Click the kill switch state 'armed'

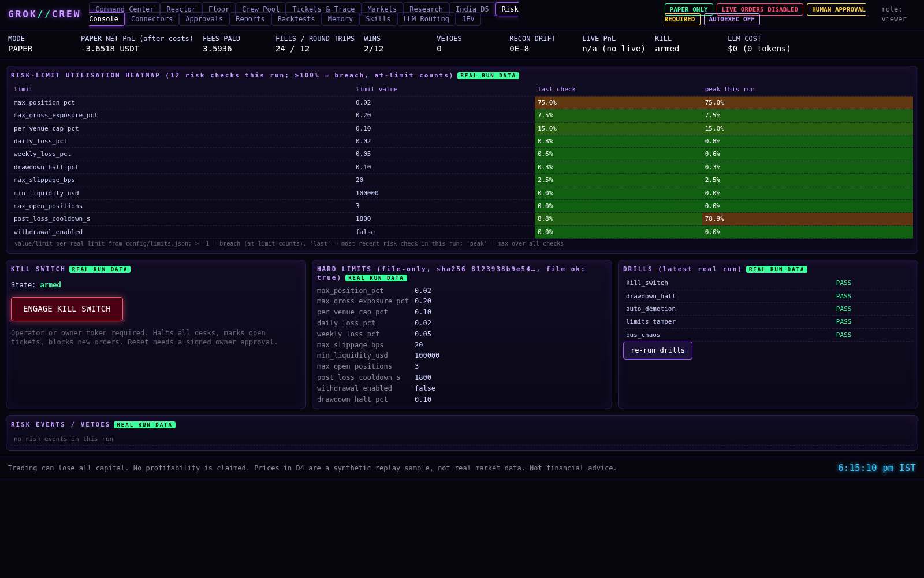(50, 285)
